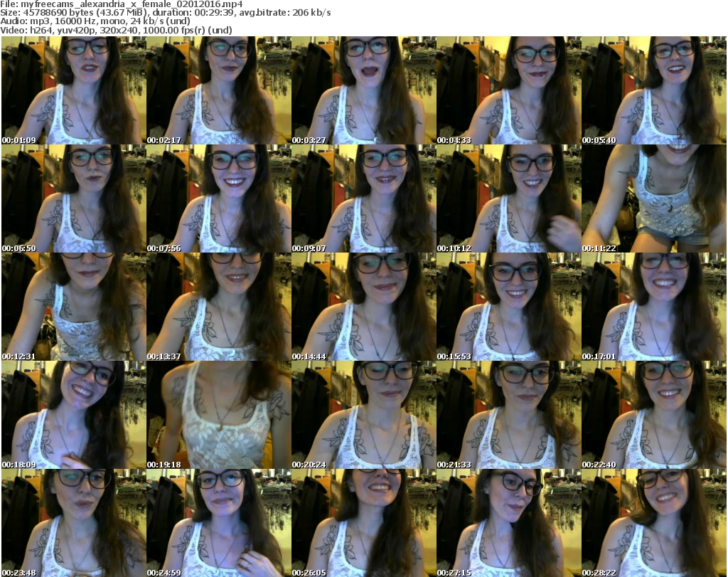Image resolution: width=728 pixels, height=577 pixels.
Task: Choose the frame labeled 00:07:56
Action: pyautogui.click(x=219, y=198)
